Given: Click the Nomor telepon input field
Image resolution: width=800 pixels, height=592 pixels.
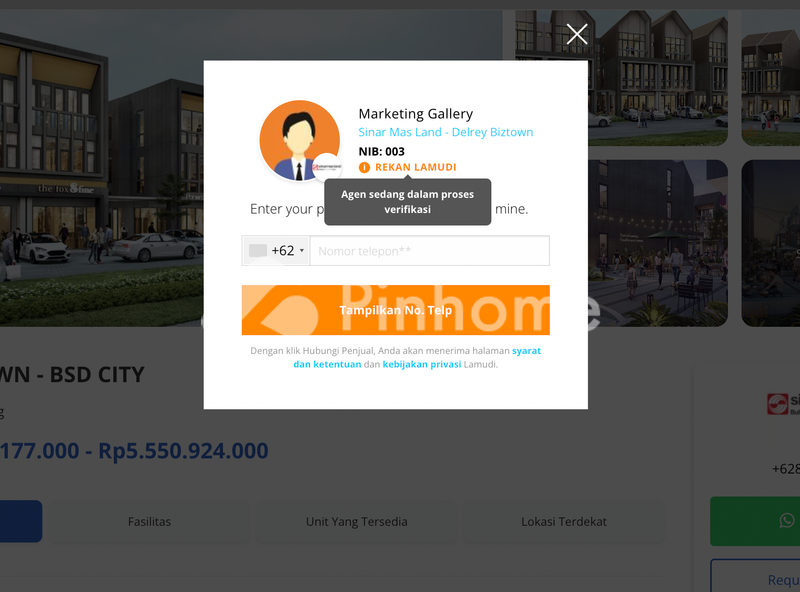Looking at the screenshot, I should [429, 251].
